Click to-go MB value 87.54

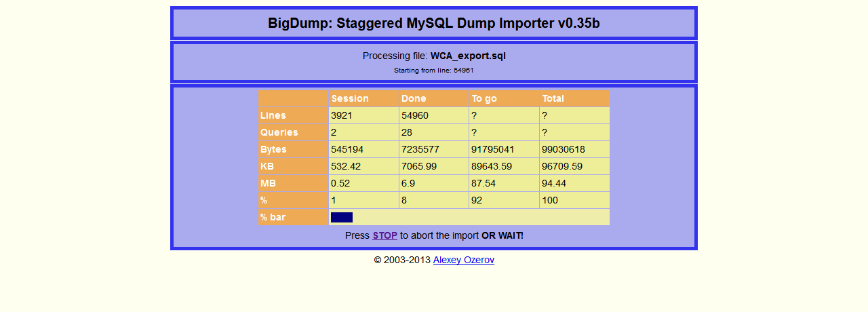(484, 183)
